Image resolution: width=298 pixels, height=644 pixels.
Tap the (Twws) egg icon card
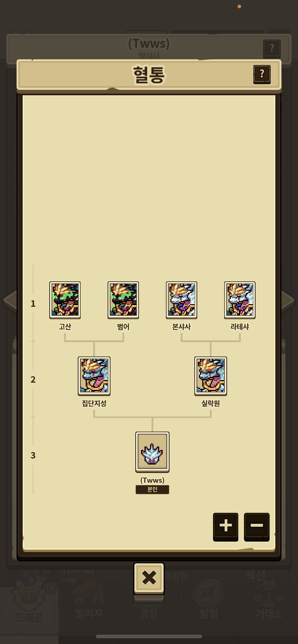coord(152,452)
